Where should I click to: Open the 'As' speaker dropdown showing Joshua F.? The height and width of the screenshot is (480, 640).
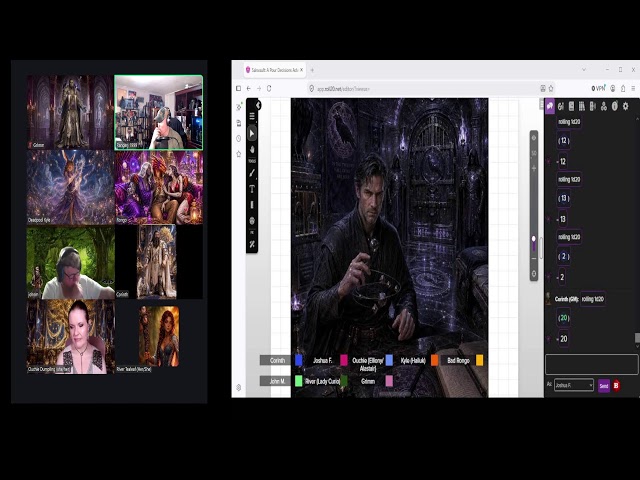click(x=573, y=385)
